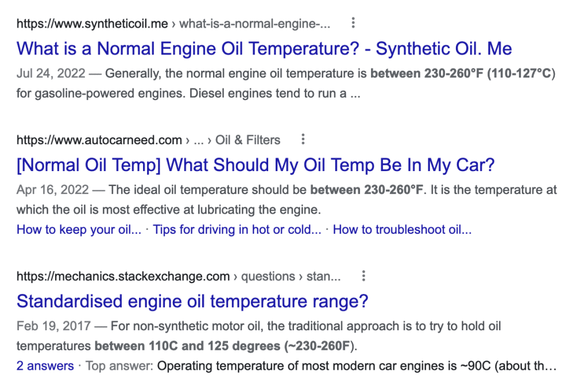Visit "Standardised engine oil temperature range?" result
Image resolution: width=588 pixels, height=379 pixels.
coord(192,301)
